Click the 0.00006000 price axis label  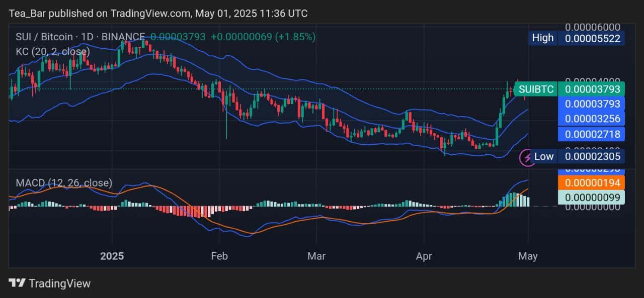tap(592, 27)
